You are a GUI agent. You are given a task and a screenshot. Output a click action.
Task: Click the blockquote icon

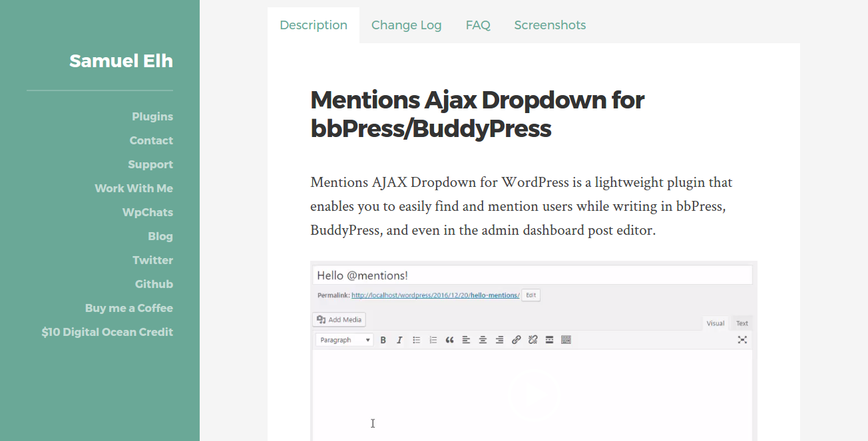point(450,340)
